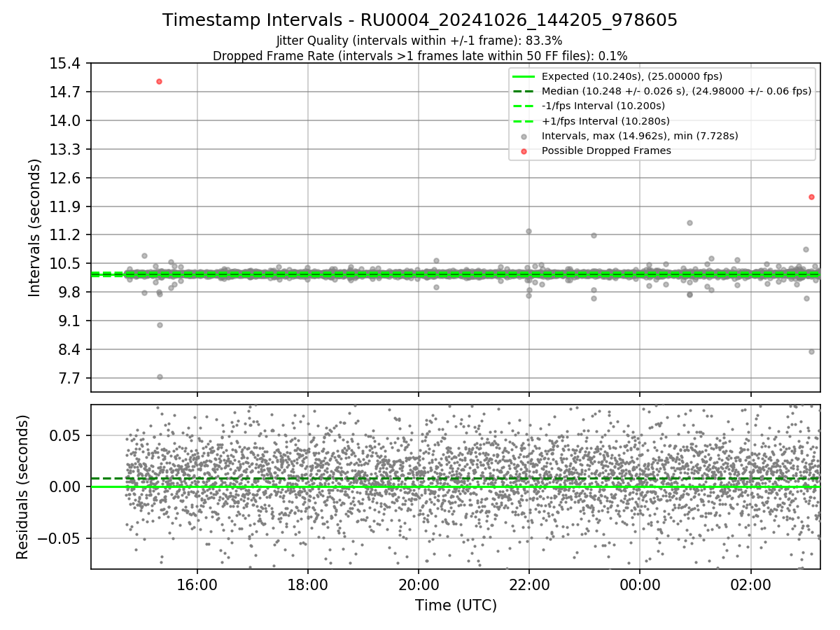840x630 pixels.
Task: Click the plot title 'Timestamp Intervals - RU0004_20241026_144205_978605'
Action: click(x=420, y=20)
